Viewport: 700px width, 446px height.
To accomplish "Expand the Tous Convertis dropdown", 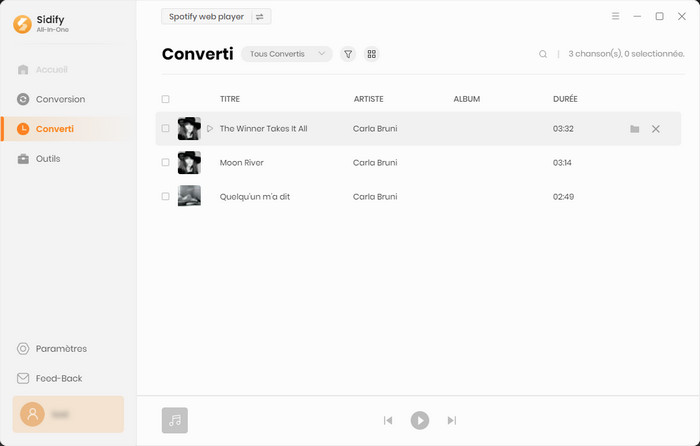I will pyautogui.click(x=287, y=54).
